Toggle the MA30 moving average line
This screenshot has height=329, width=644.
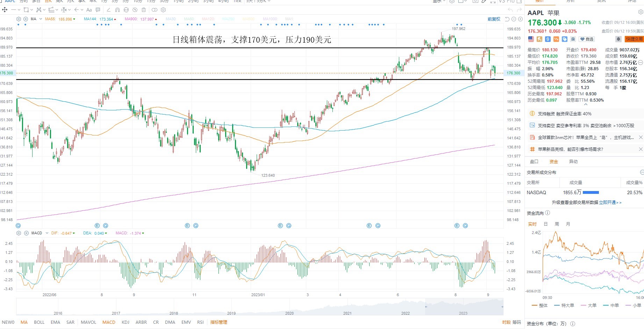pyautogui.click(x=171, y=19)
